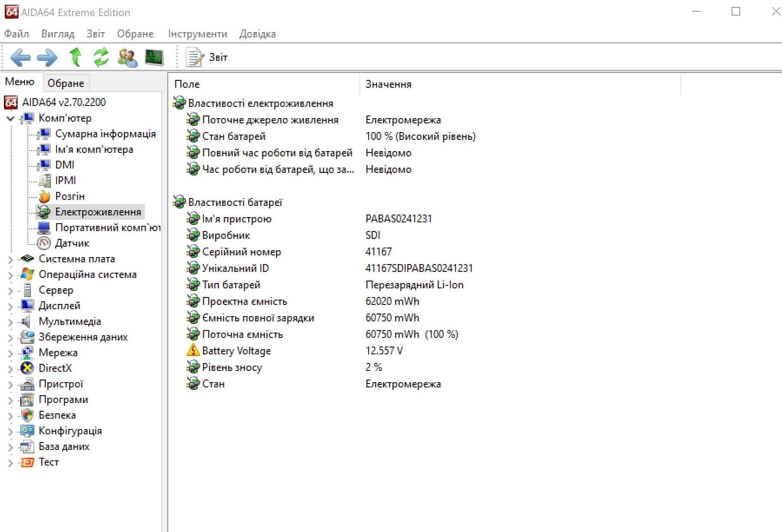Click the Сумарна інформація icon
Image resolution: width=782 pixels, height=532 pixels.
(x=44, y=134)
